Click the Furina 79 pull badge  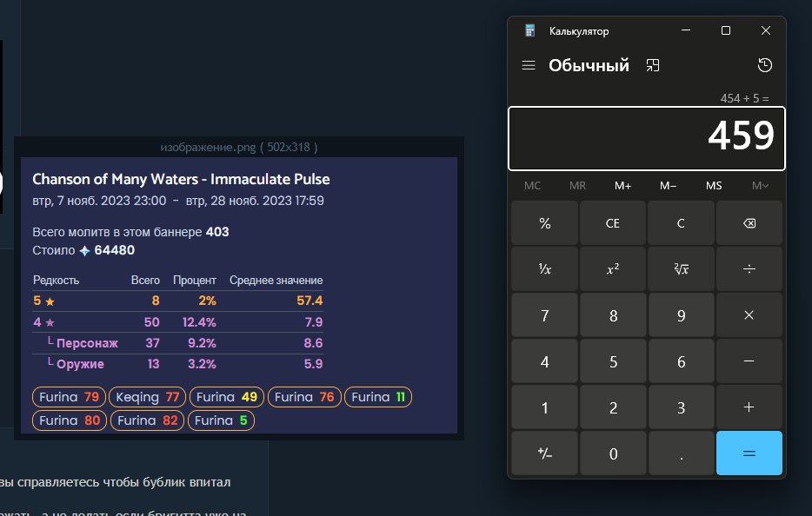pos(69,397)
